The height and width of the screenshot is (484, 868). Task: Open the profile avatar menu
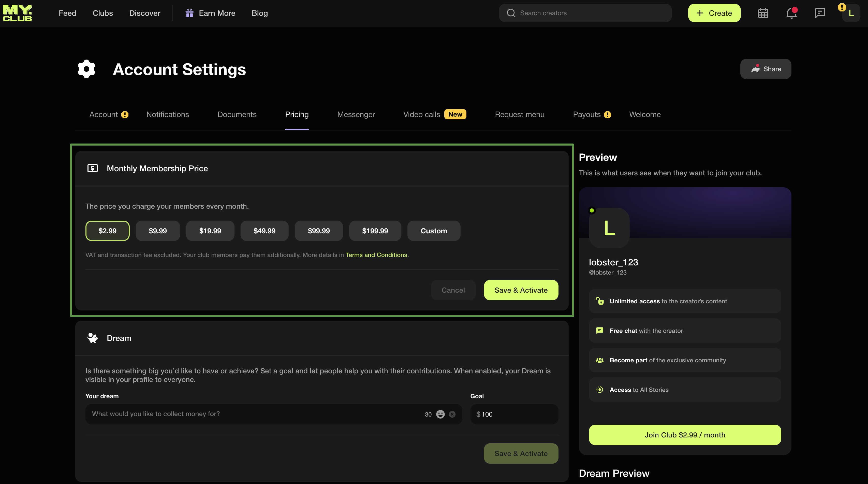click(x=850, y=13)
